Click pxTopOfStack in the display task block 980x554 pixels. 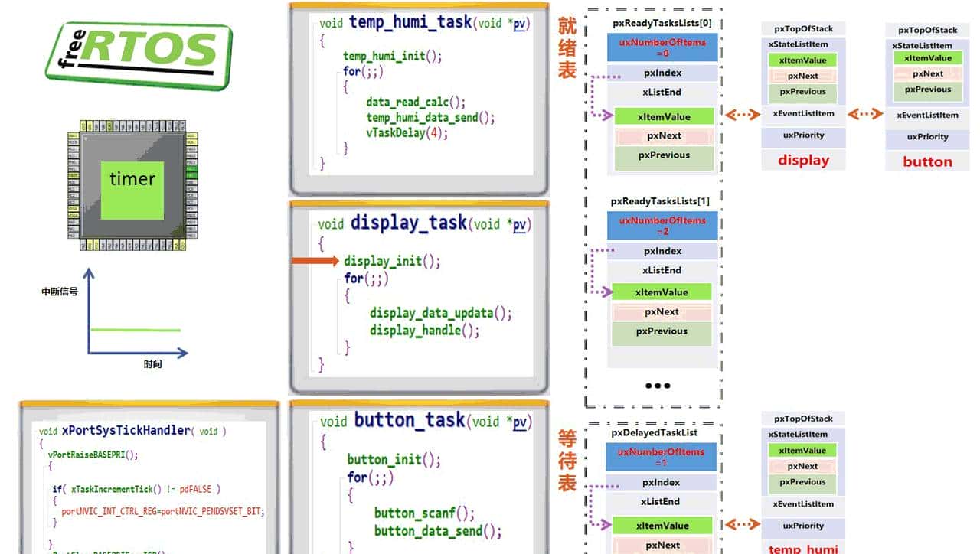coord(803,29)
